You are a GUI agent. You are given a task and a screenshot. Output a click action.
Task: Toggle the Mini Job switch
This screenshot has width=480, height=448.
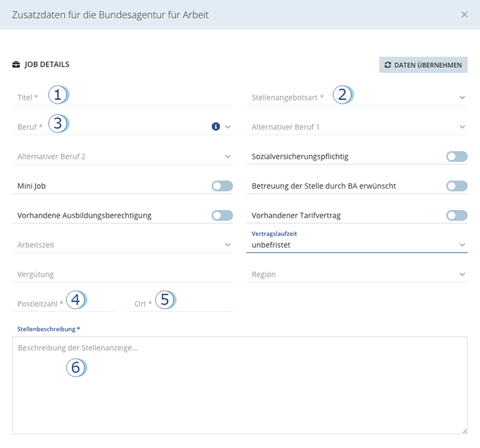point(222,186)
